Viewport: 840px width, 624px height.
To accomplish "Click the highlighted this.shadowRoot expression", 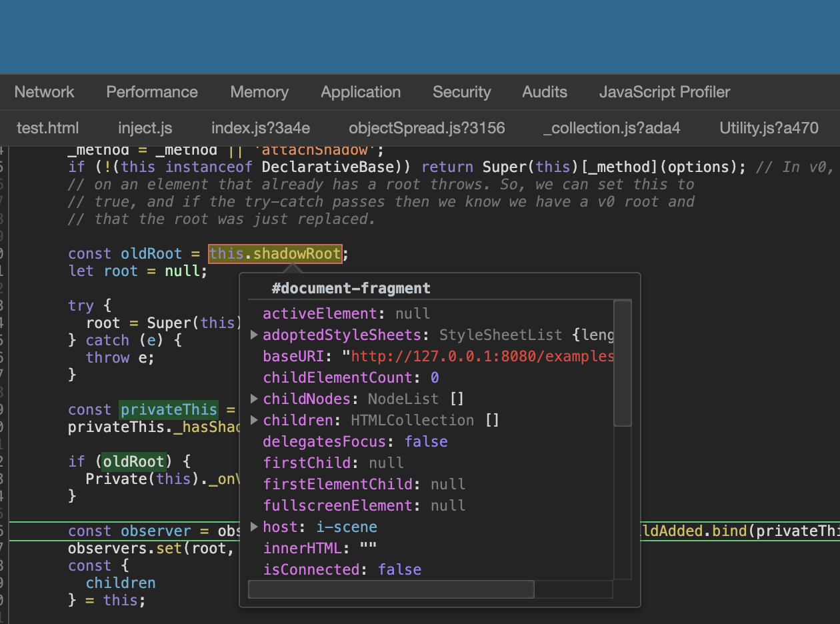I will (275, 253).
